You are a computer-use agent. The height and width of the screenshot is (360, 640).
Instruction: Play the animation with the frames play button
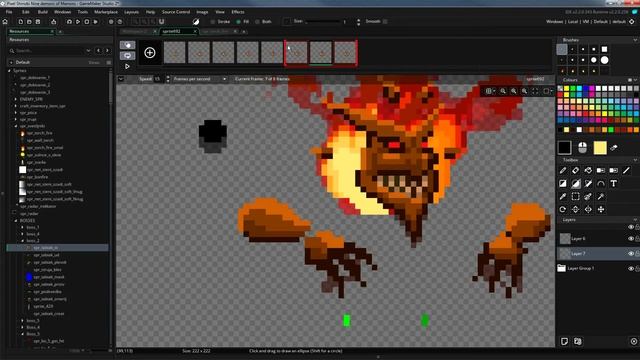click(x=127, y=66)
